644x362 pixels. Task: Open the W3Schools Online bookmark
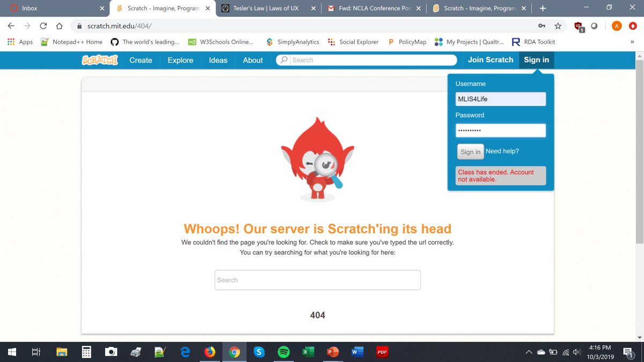point(221,42)
